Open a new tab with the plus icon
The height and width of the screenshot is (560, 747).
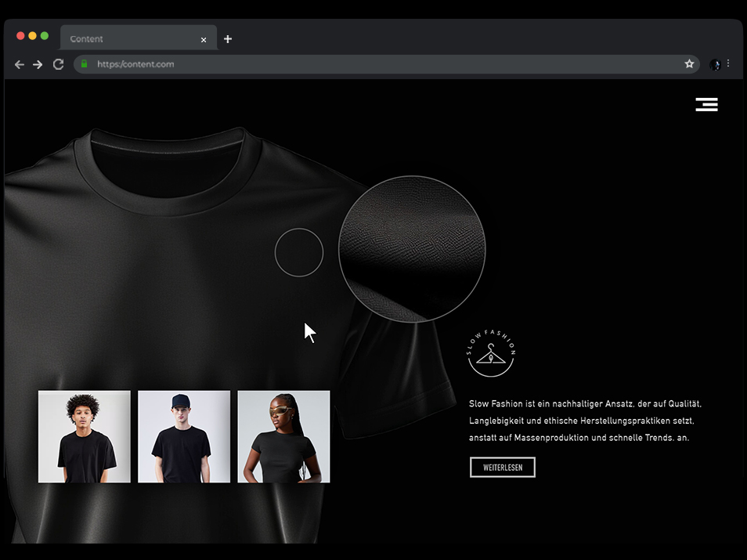[228, 39]
